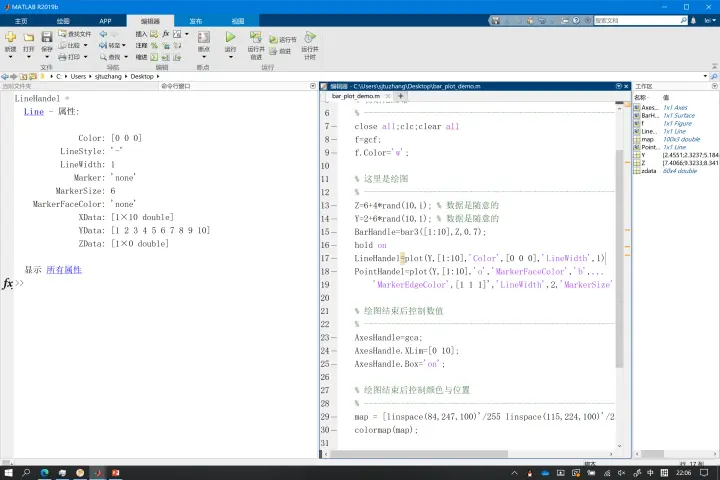The height and width of the screenshot is (480, 720).
Task: Click the Run and Time (运行并计时) icon
Action: pyautogui.click(x=310, y=37)
